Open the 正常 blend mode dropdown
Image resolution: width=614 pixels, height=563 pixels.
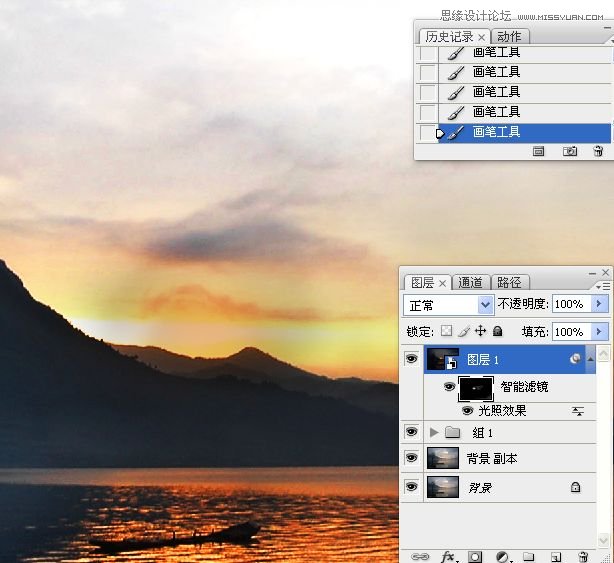485,305
